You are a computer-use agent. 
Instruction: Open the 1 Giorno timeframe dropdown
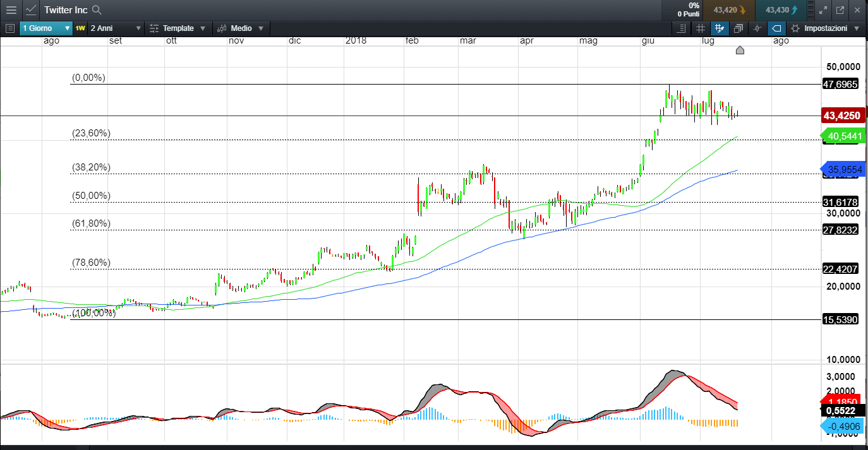47,28
